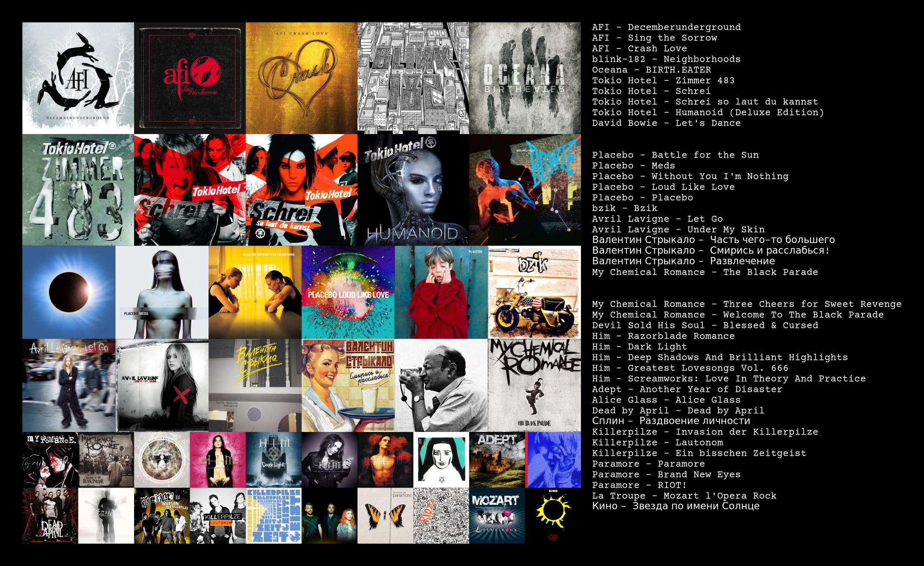The height and width of the screenshot is (566, 924).
Task: Click HIM cover with woman holding cigarette
Action: click(329, 460)
